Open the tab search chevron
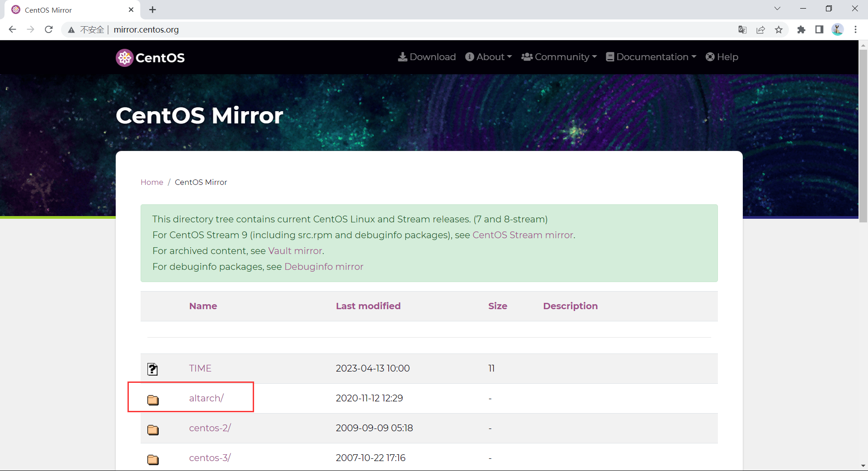Image resolution: width=868 pixels, height=471 pixels. click(x=777, y=9)
